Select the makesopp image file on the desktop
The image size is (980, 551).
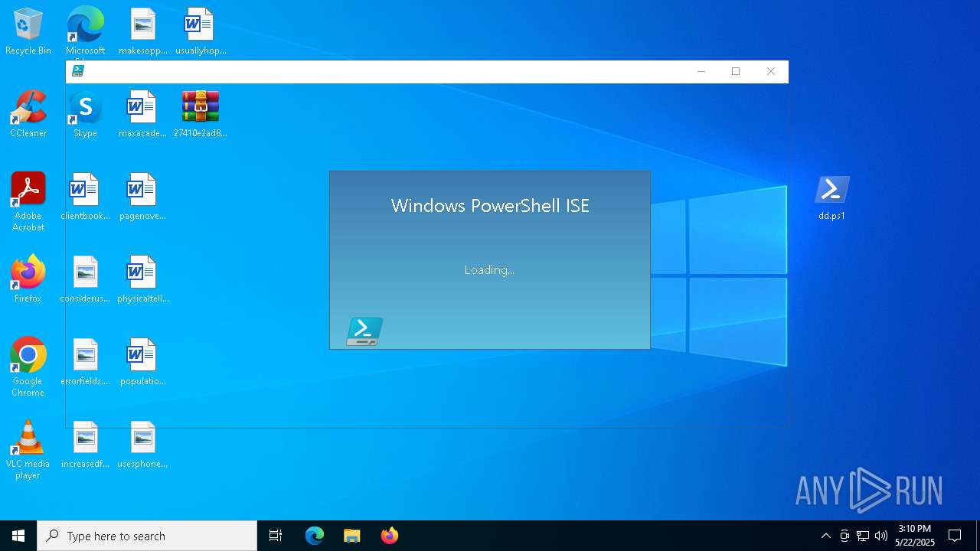tap(142, 31)
